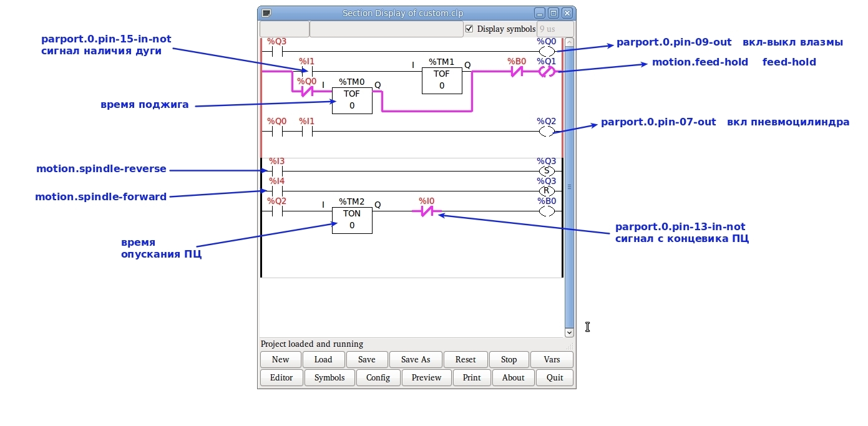
Task: Open the About dialog
Action: tap(514, 377)
